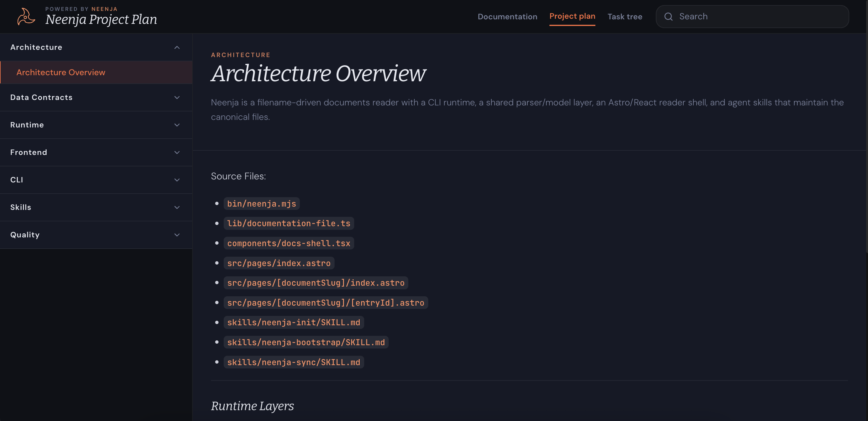Open the Documentation tab
The width and height of the screenshot is (868, 421).
click(x=507, y=17)
